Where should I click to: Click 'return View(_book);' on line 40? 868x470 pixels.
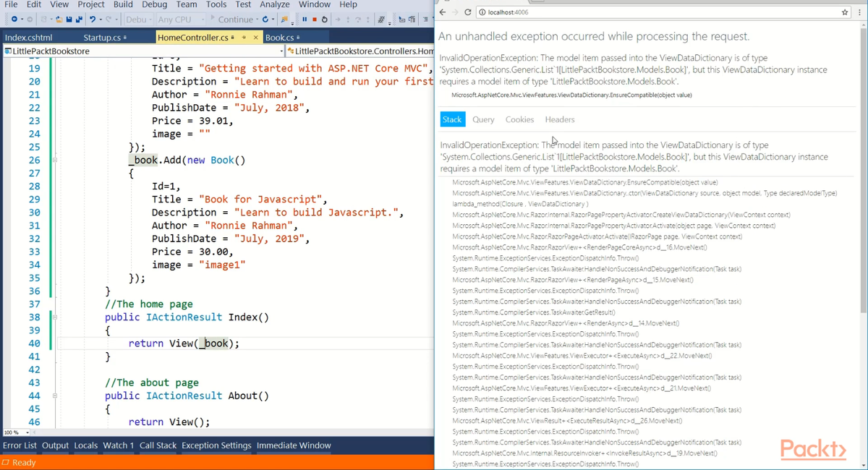184,343
